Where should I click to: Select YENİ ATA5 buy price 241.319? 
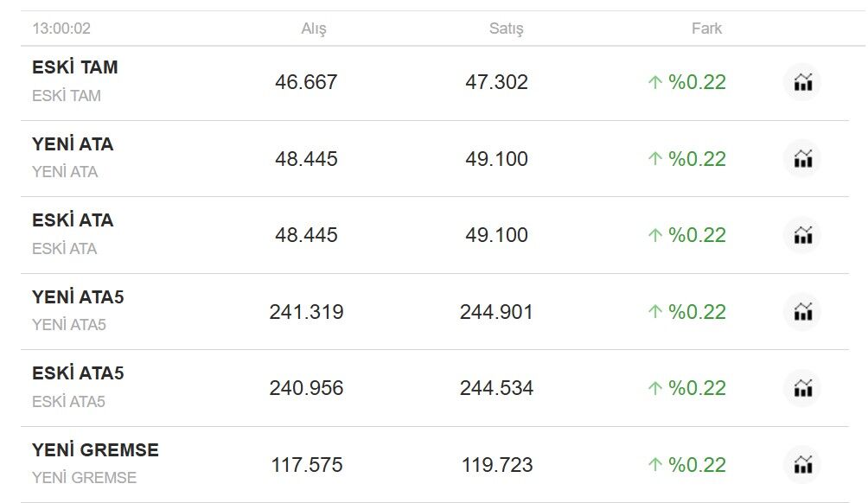click(306, 312)
